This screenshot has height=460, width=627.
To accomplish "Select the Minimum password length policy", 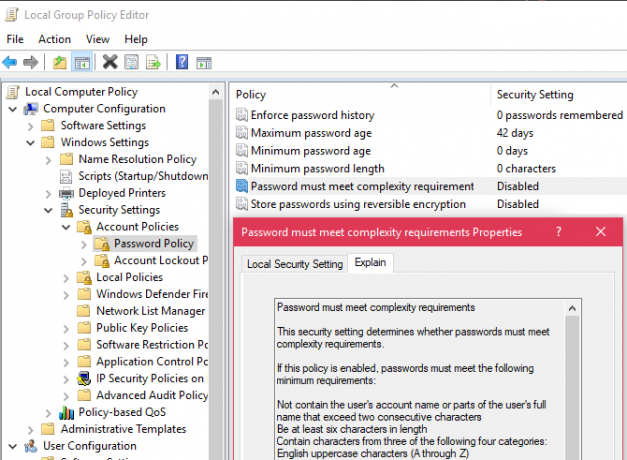I will (317, 168).
